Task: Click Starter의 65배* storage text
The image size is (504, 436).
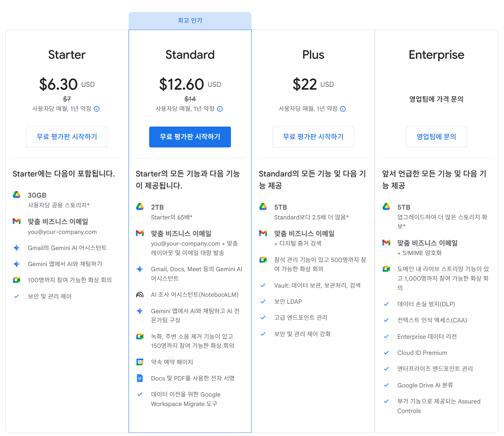Action: pos(172,217)
